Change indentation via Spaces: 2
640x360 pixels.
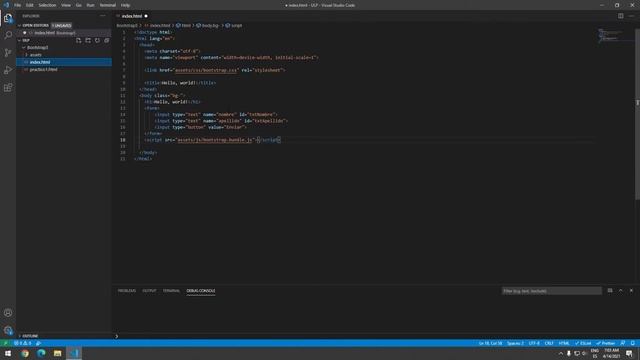pyautogui.click(x=515, y=343)
